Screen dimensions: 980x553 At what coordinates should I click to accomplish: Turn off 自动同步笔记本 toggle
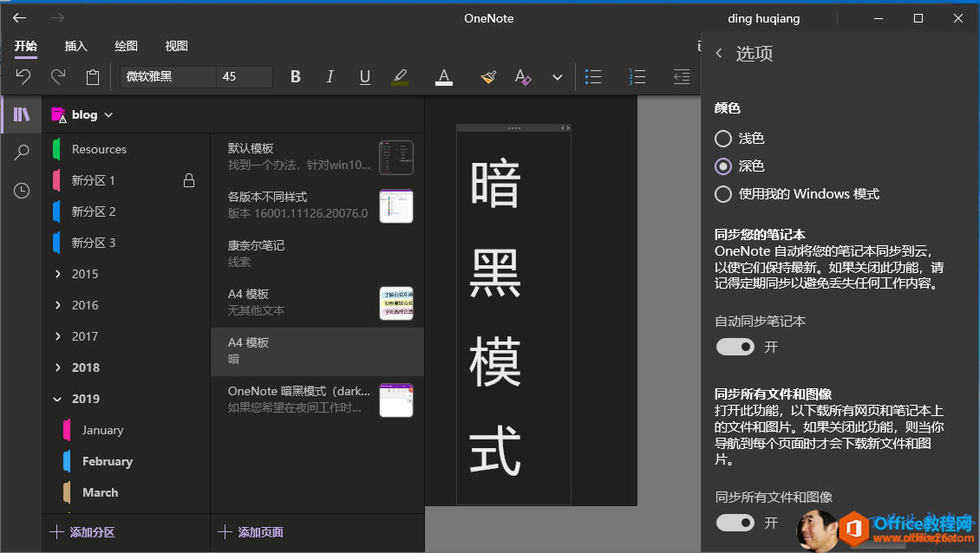pyautogui.click(x=735, y=347)
